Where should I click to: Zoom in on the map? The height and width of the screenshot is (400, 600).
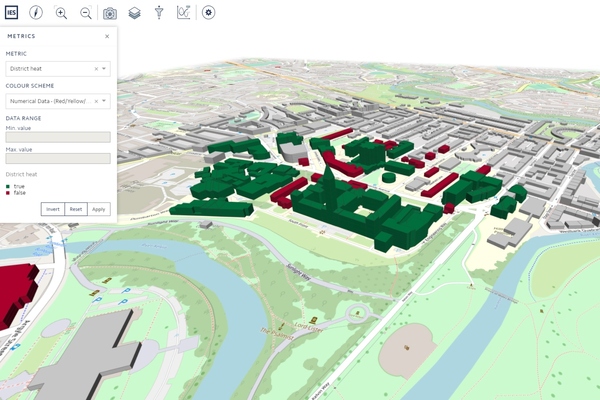point(61,13)
